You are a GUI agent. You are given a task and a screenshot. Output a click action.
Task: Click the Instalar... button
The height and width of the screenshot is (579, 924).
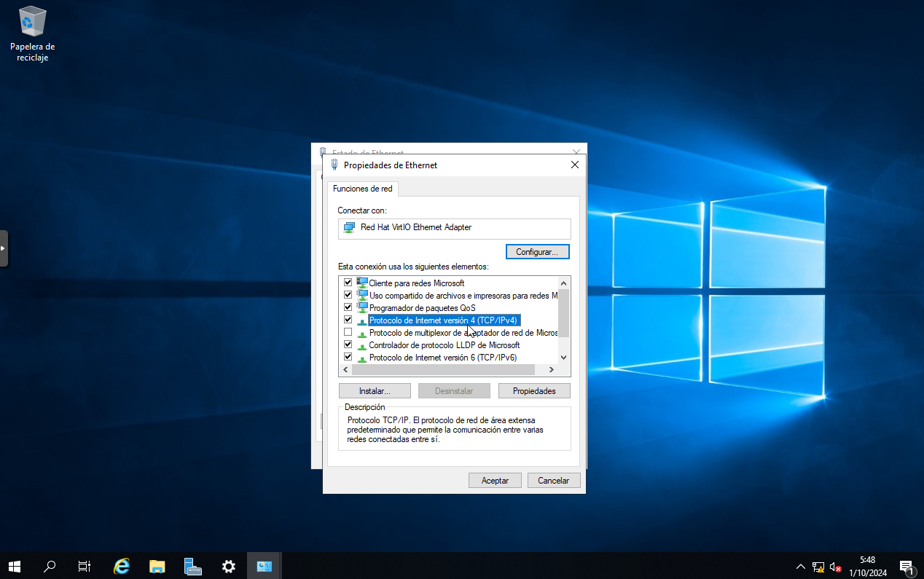[x=375, y=391]
